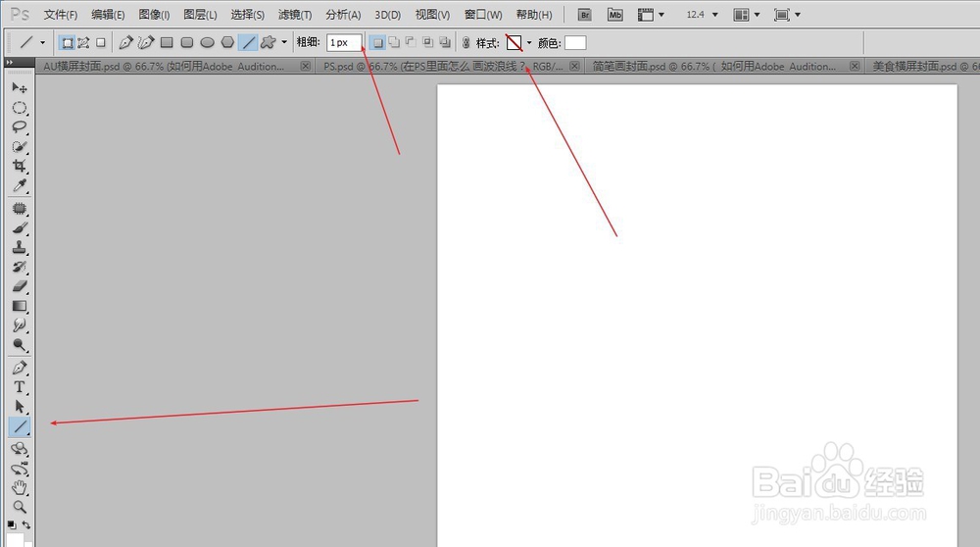
Task: Toggle Intersect Shape Areas option
Action: pyautogui.click(x=427, y=42)
